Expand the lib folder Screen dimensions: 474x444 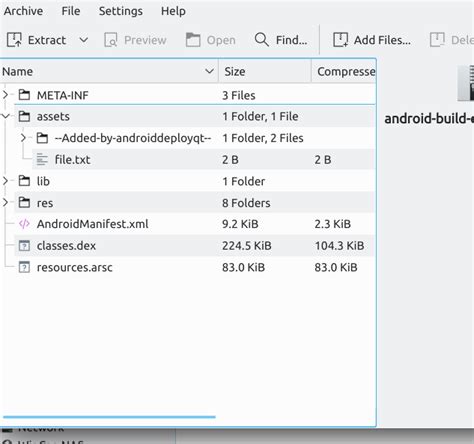coord(5,181)
